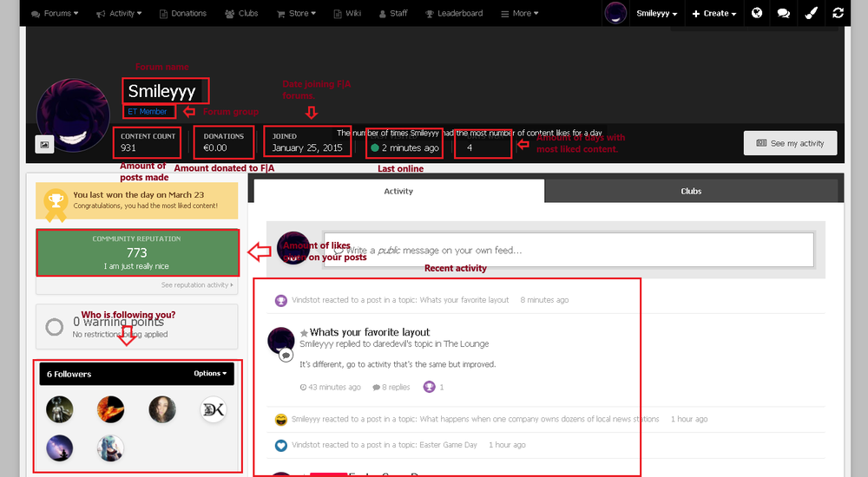Open the Followers Options dropdown
Image resolution: width=868 pixels, height=477 pixels.
click(210, 374)
